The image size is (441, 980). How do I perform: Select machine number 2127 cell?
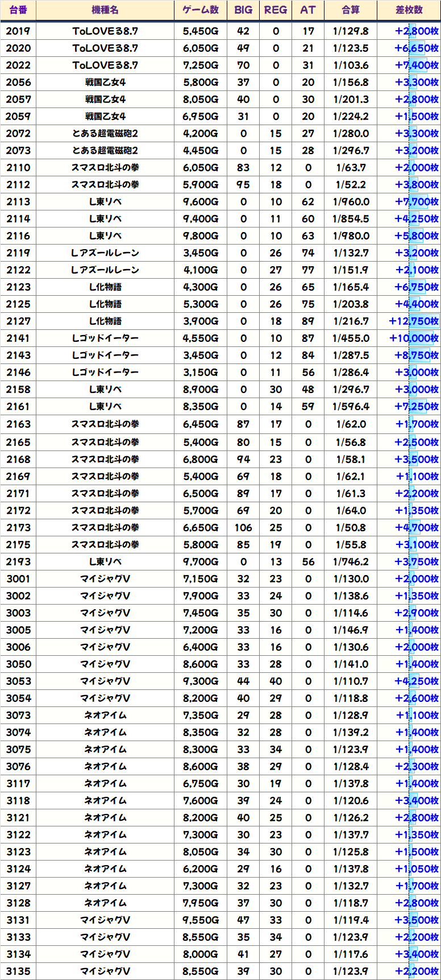coord(18,321)
